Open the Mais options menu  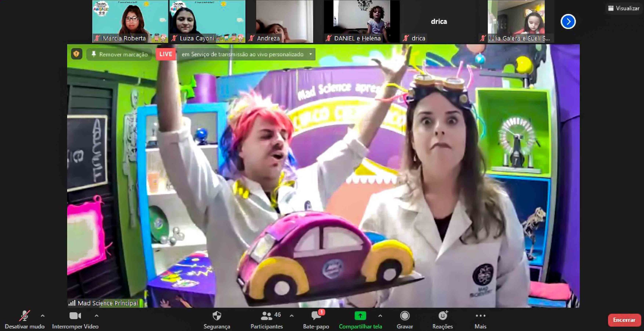pos(480,319)
